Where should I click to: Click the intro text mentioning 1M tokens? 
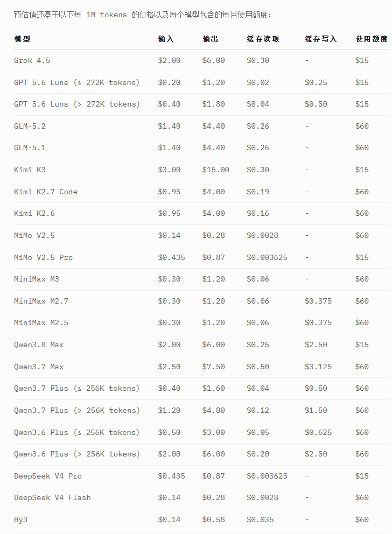click(143, 15)
